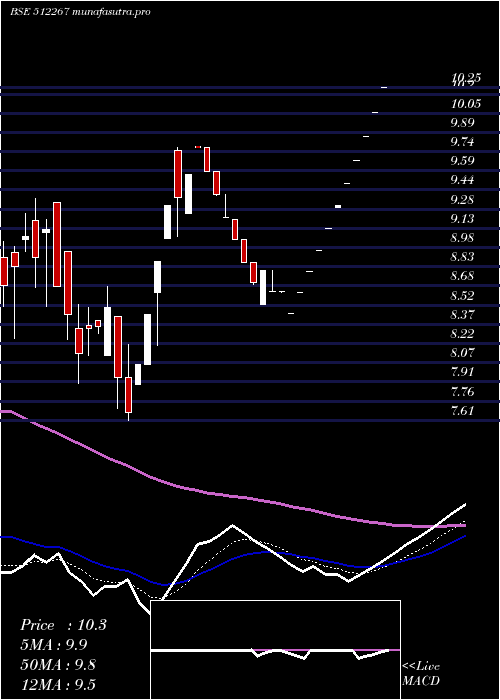Select the 8.83 price level label
This screenshot has height=700, width=500.
[x=462, y=257]
